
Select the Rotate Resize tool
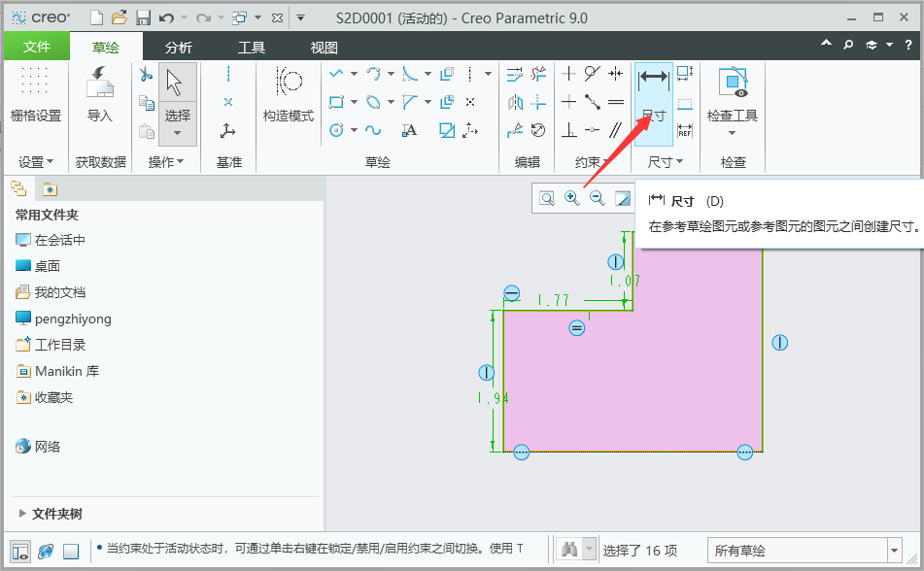point(538,130)
